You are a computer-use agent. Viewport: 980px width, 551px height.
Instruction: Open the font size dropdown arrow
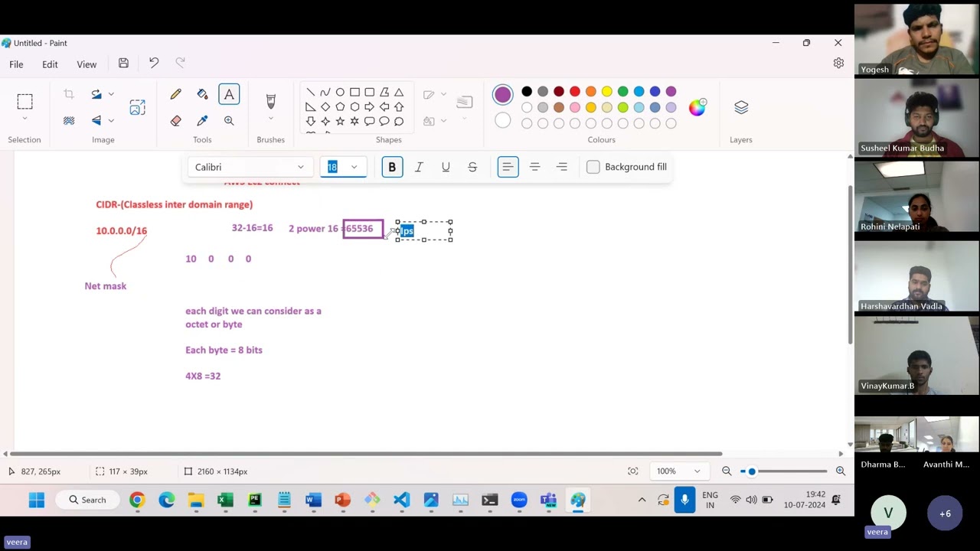pos(354,167)
